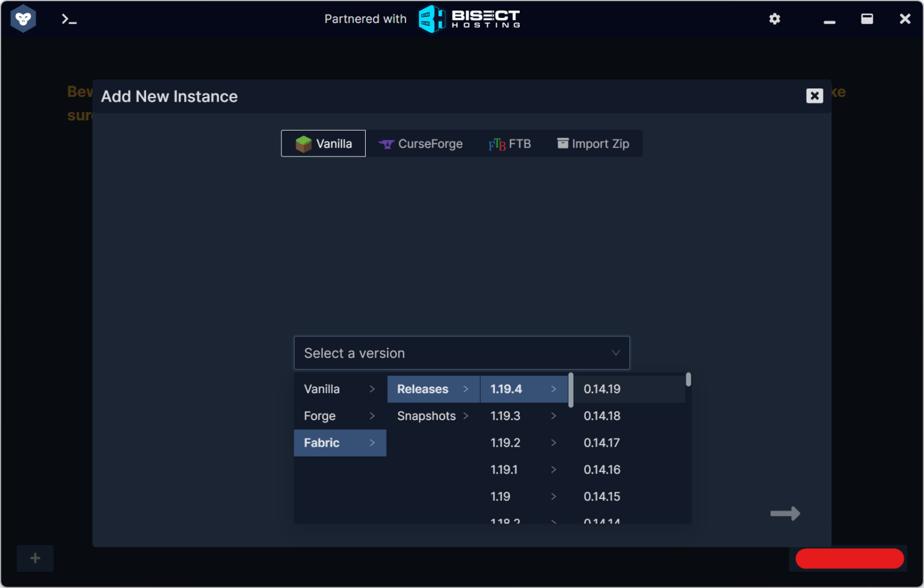The height and width of the screenshot is (588, 924).
Task: Open the console terminal icon
Action: coord(69,19)
